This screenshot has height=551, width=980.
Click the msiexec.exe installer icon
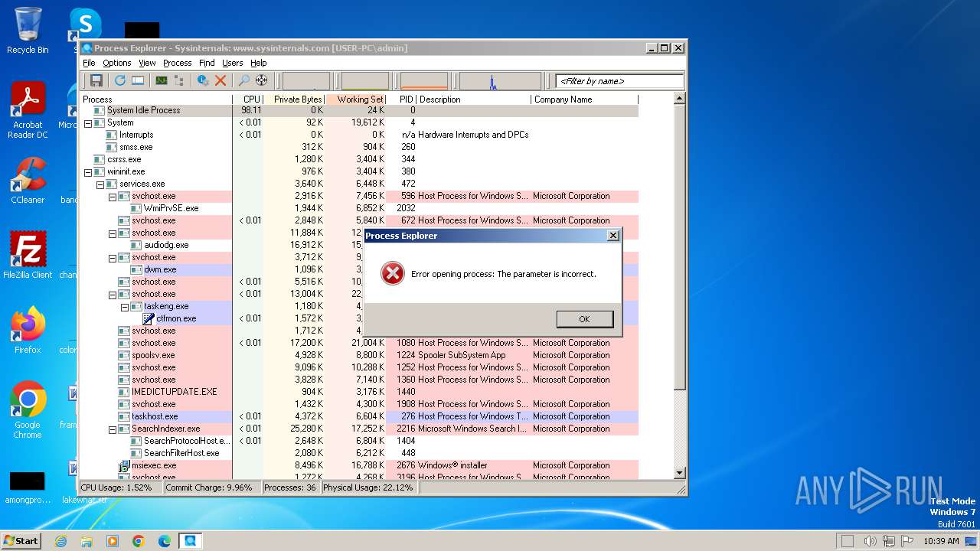[124, 465]
